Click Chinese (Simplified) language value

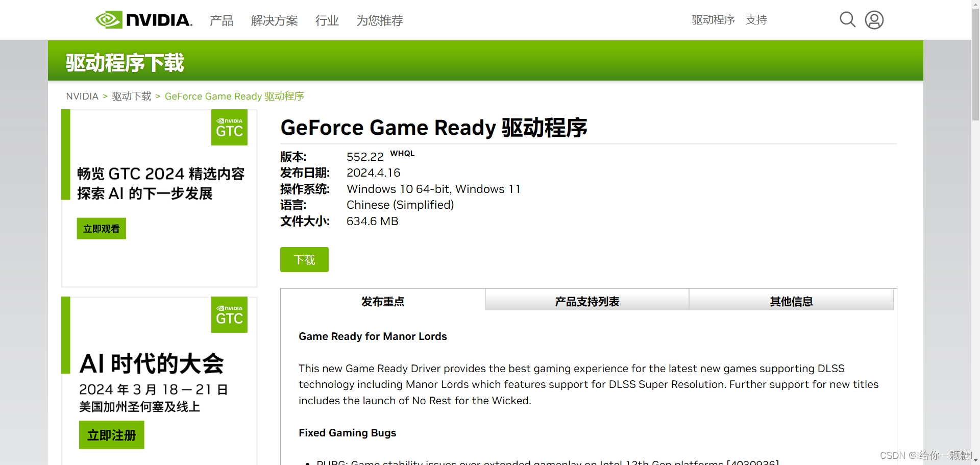coord(400,205)
